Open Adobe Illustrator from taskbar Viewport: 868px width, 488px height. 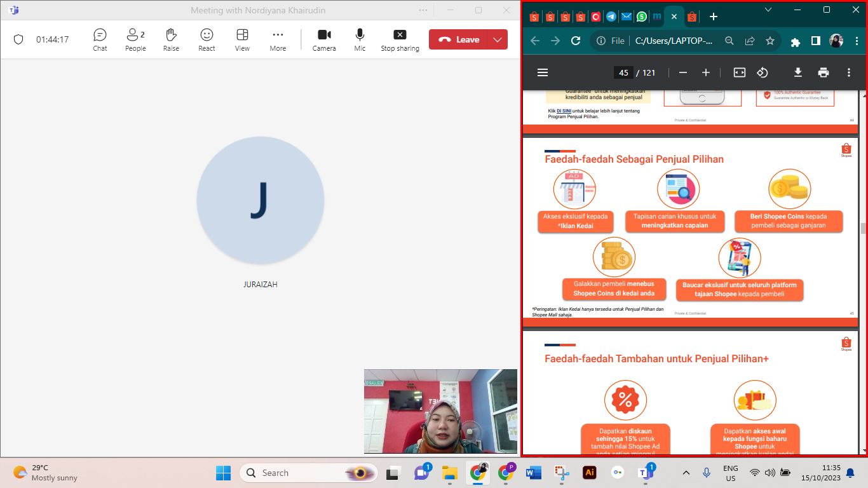click(x=590, y=473)
